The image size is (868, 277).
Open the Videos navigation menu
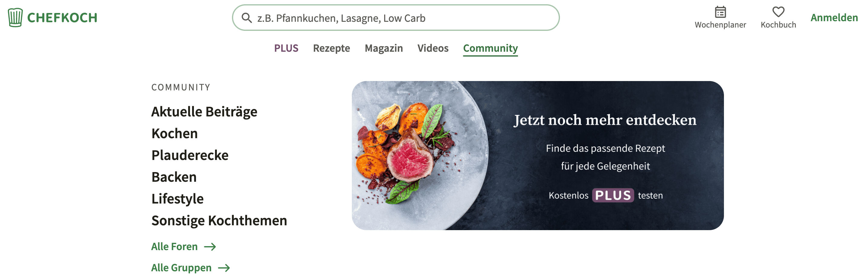[433, 48]
